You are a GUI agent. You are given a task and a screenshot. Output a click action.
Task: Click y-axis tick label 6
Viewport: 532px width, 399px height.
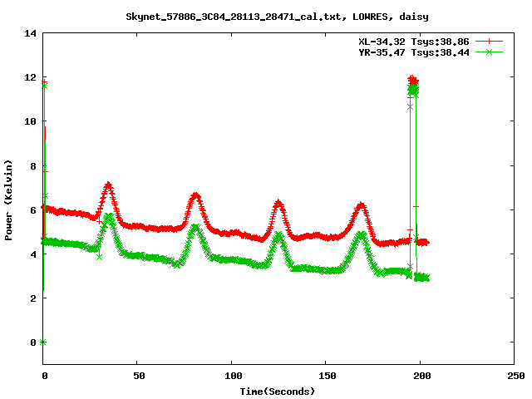point(33,210)
